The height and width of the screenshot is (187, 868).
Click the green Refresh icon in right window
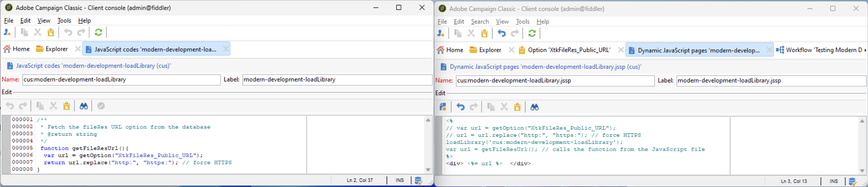point(532,33)
